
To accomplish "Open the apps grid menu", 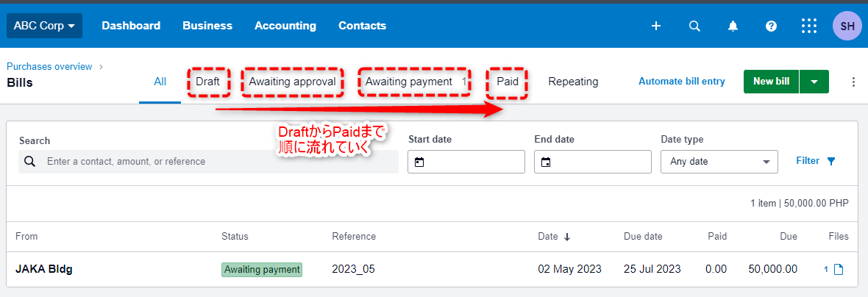I will [809, 26].
